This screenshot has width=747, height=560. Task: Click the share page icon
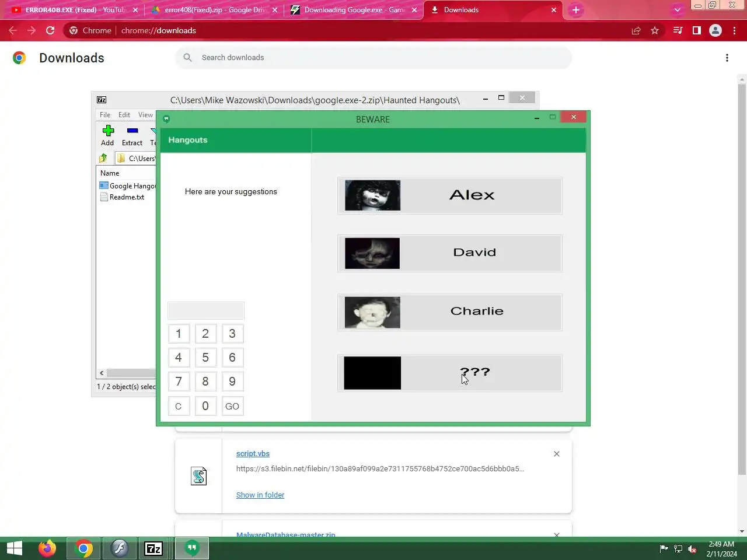[x=636, y=30]
